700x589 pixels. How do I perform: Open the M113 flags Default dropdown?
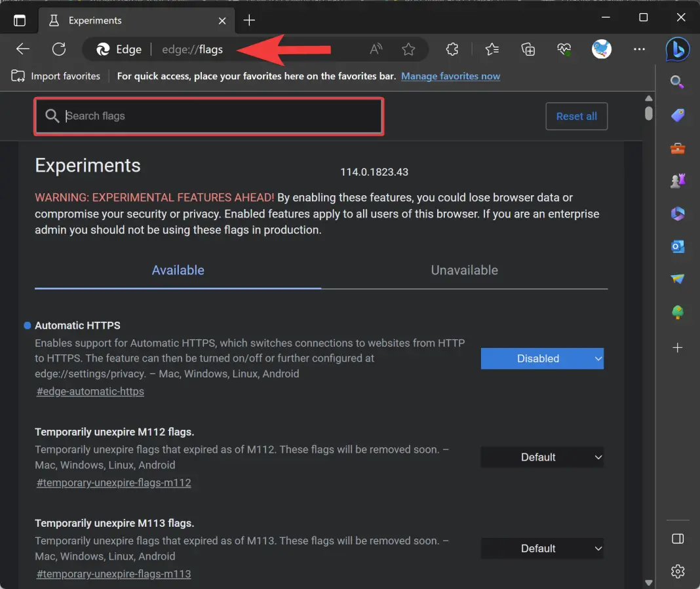(x=542, y=548)
